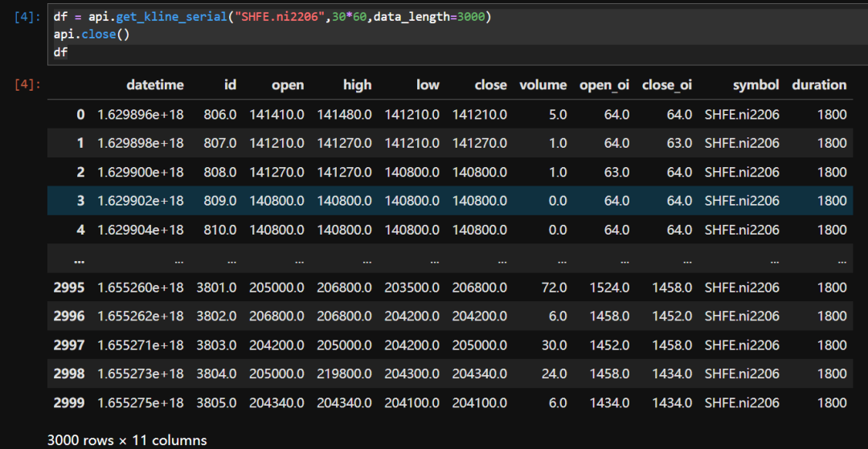This screenshot has width=868, height=449.
Task: Click the "SHFE.ni2206" string in code
Action: 280,17
